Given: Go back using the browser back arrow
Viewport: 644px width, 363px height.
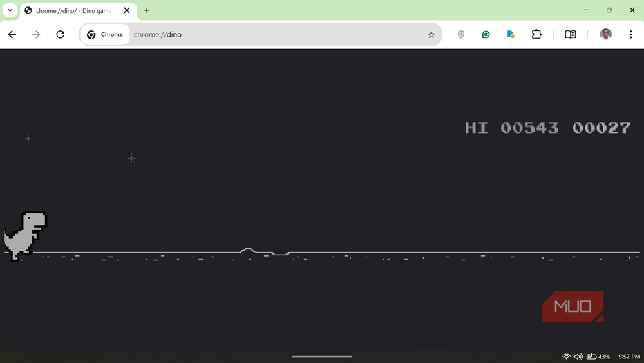Looking at the screenshot, I should pos(12,35).
